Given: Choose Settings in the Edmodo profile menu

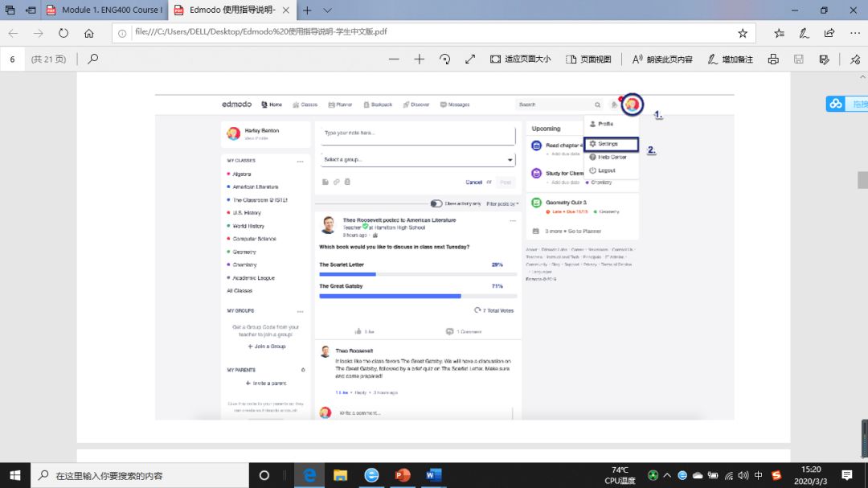Looking at the screenshot, I should (x=611, y=144).
